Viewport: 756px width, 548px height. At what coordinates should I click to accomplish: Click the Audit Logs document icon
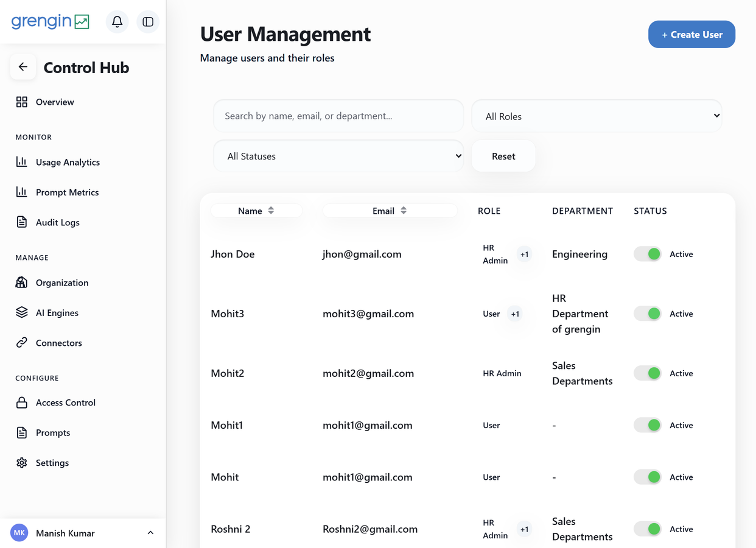pyautogui.click(x=22, y=222)
